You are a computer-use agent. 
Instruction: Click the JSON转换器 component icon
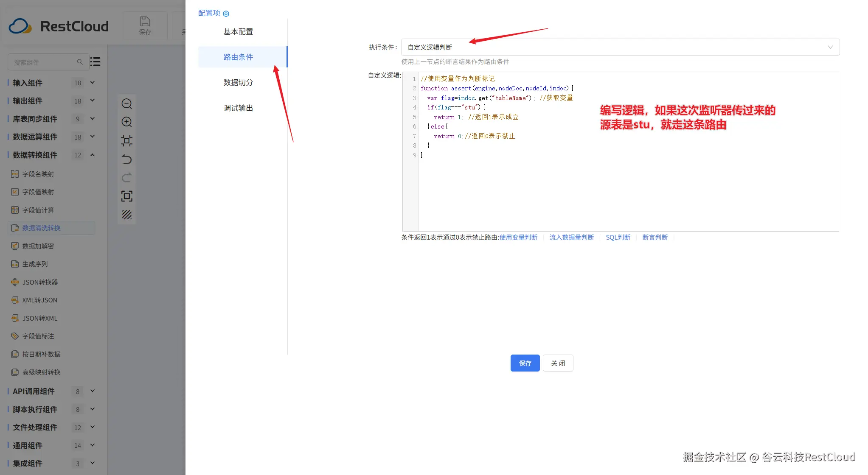15,282
